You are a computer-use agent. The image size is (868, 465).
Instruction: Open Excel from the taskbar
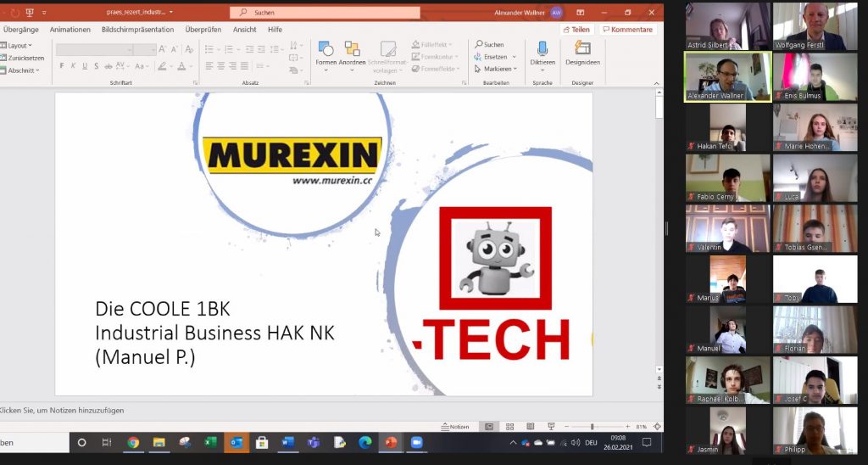210,442
